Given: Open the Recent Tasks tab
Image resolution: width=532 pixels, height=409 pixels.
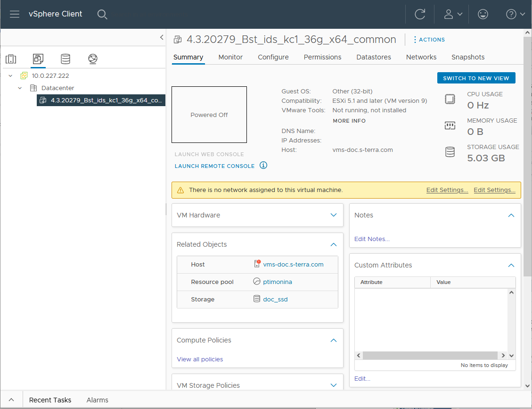Looking at the screenshot, I should [50, 400].
